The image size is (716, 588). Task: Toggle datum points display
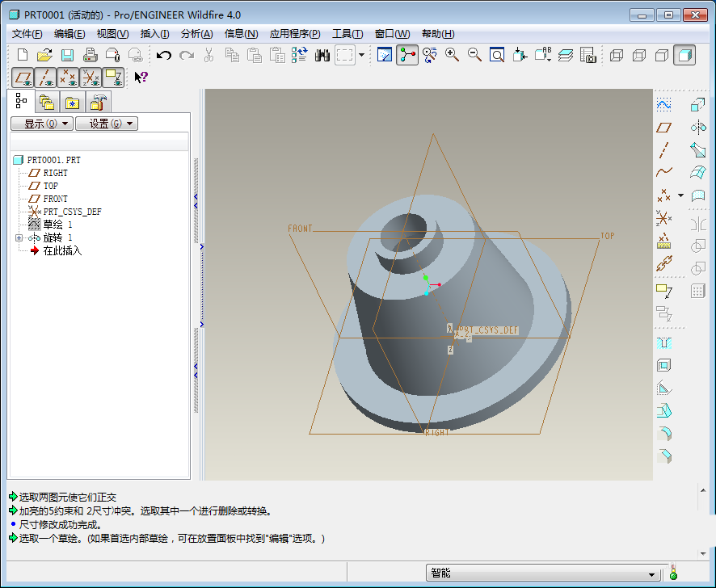[x=68, y=78]
